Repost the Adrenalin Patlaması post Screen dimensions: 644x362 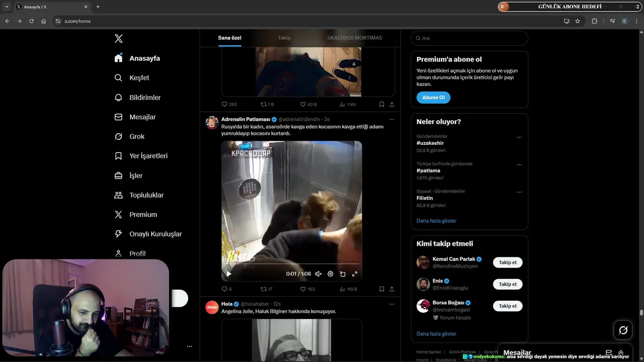click(267, 289)
